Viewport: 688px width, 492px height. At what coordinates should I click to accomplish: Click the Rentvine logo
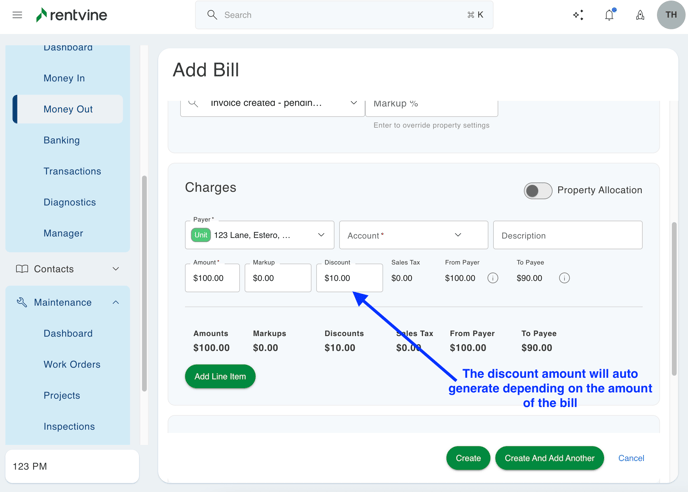71,15
